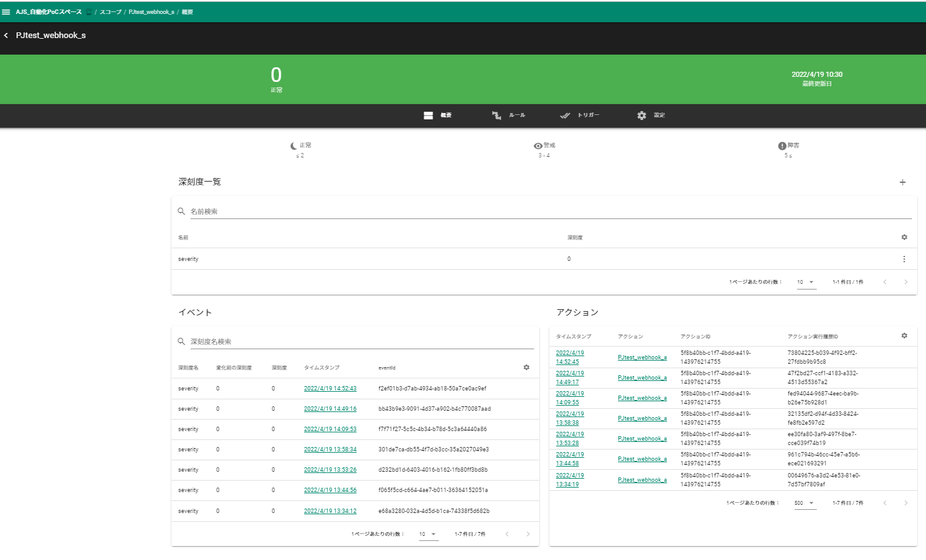This screenshot has width=926, height=560.
Task: Click the back arrow beside PJtest_webhook_s
Action: (6, 36)
